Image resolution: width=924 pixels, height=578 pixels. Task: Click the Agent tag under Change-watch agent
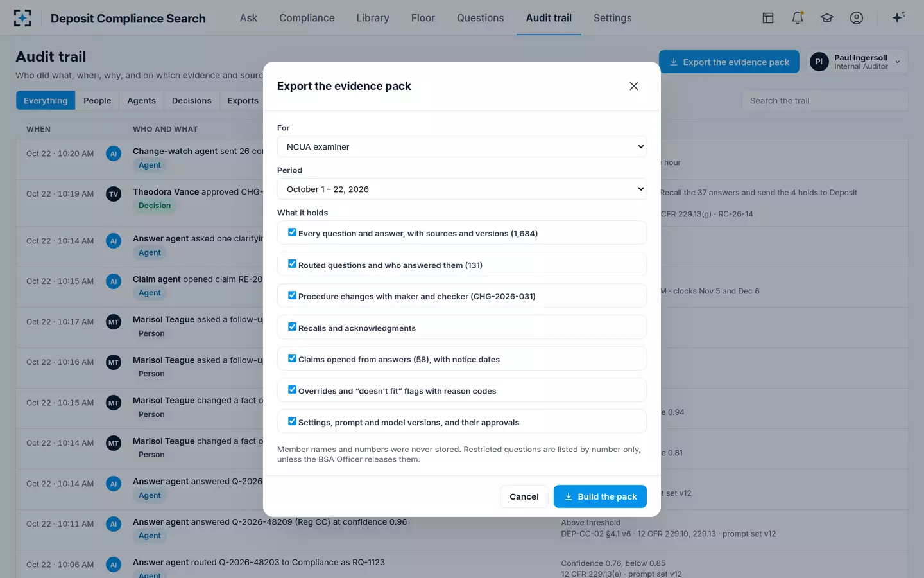[x=150, y=165]
